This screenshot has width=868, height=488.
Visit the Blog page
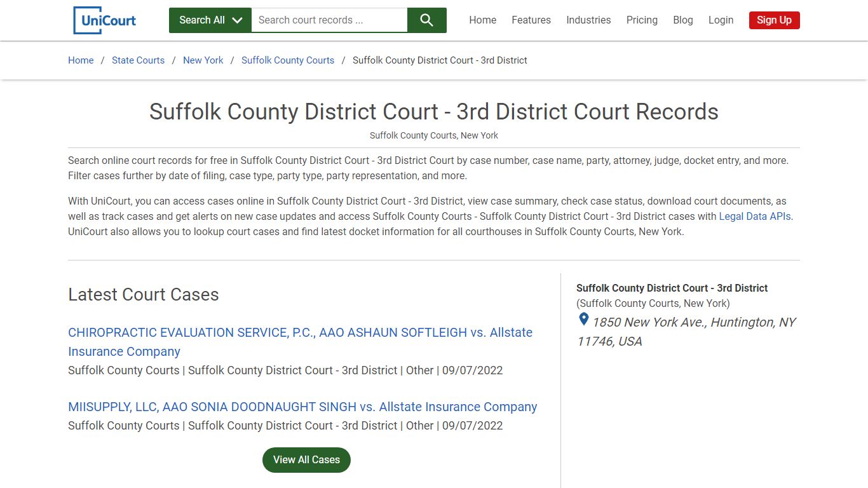(683, 20)
